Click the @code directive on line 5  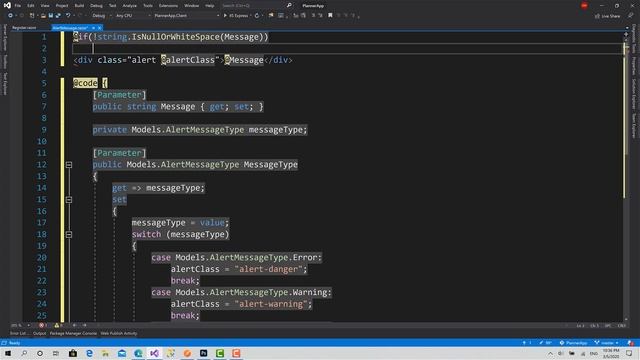click(x=85, y=83)
